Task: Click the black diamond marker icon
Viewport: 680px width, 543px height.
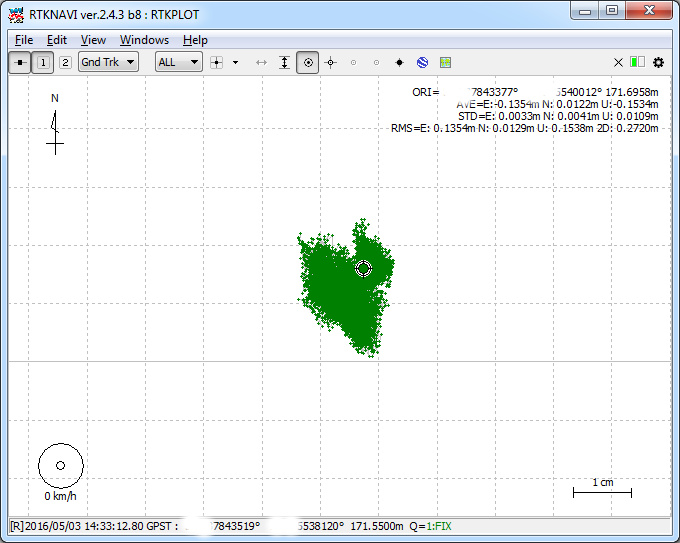Action: pyautogui.click(x=399, y=62)
